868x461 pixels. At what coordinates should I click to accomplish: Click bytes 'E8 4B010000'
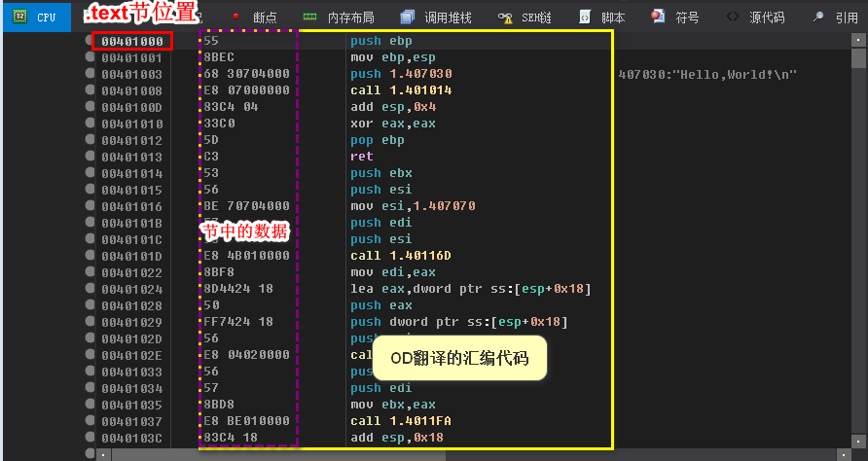tap(247, 256)
